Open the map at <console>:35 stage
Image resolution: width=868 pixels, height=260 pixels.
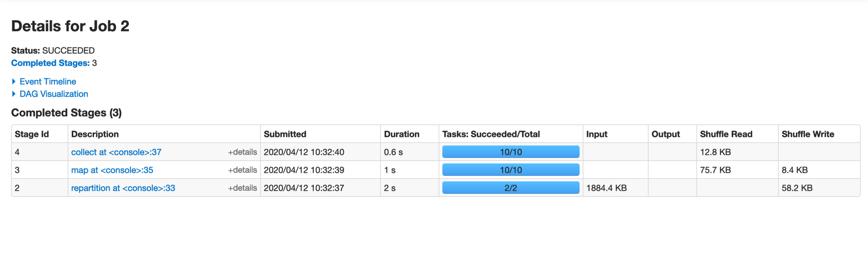click(x=112, y=170)
